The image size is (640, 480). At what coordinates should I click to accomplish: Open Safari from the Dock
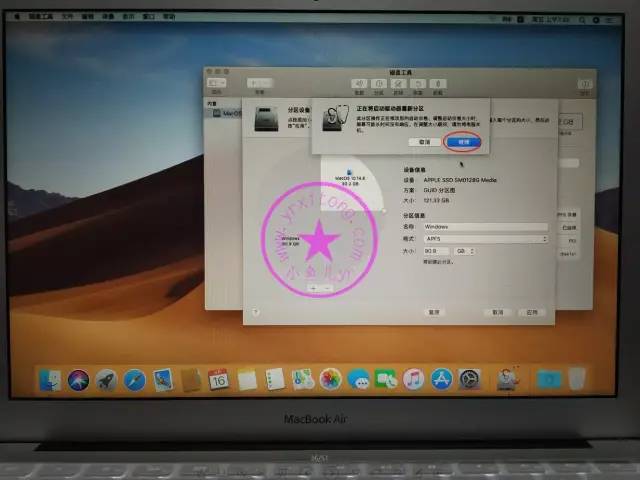click(x=134, y=380)
